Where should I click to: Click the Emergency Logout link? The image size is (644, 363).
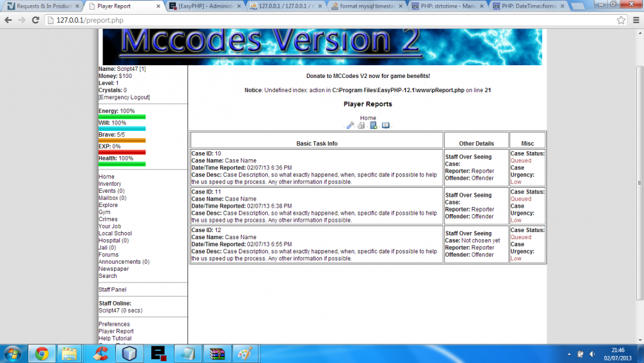click(124, 97)
